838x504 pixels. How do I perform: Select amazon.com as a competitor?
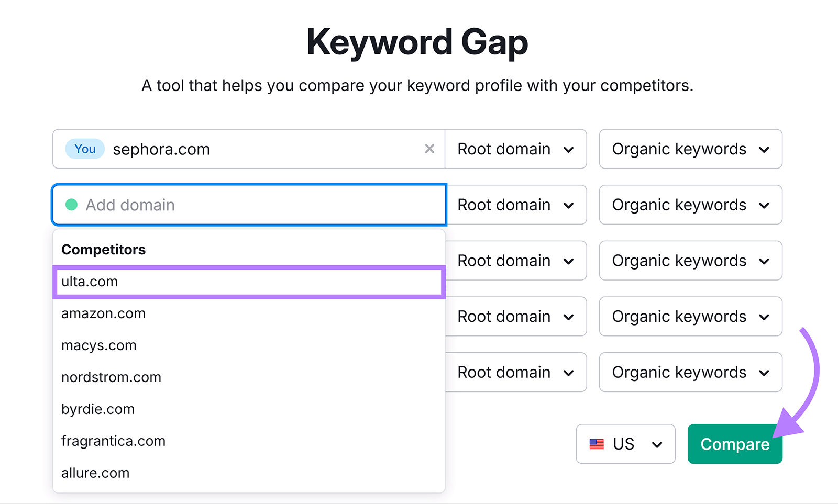[103, 313]
